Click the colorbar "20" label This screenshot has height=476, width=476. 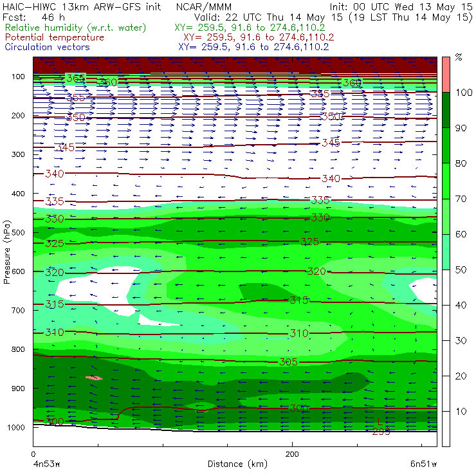tap(461, 376)
